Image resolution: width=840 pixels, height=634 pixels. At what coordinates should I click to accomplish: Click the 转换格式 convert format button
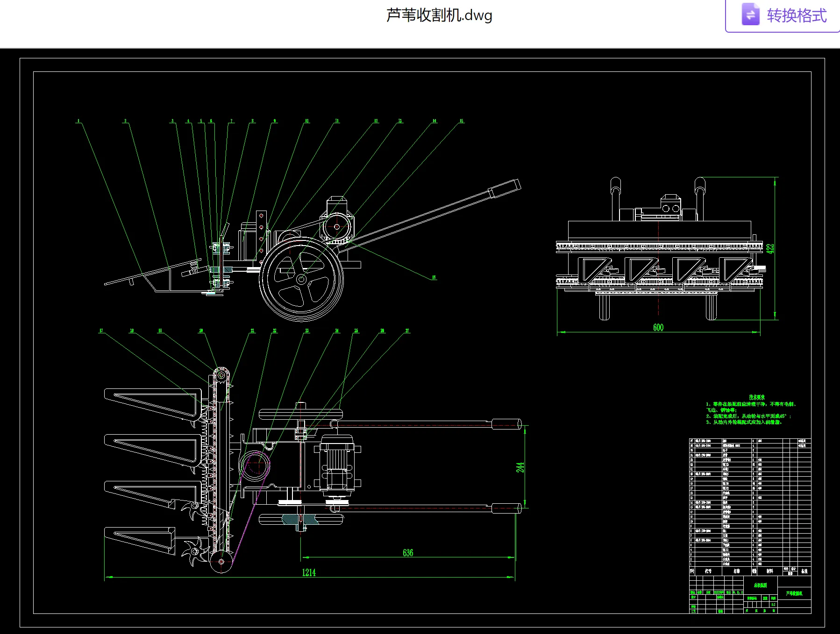[x=783, y=15]
